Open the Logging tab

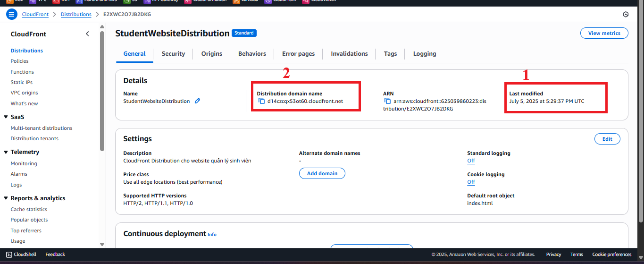click(x=425, y=54)
